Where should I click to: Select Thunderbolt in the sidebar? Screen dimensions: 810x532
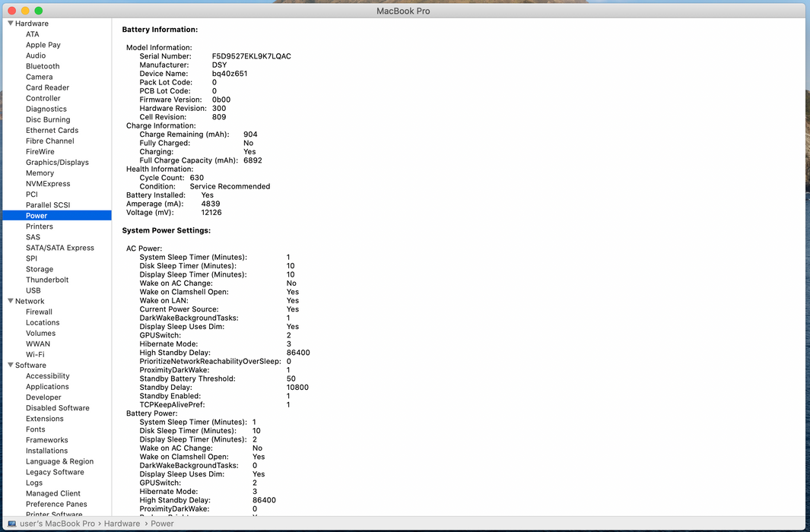(x=47, y=280)
